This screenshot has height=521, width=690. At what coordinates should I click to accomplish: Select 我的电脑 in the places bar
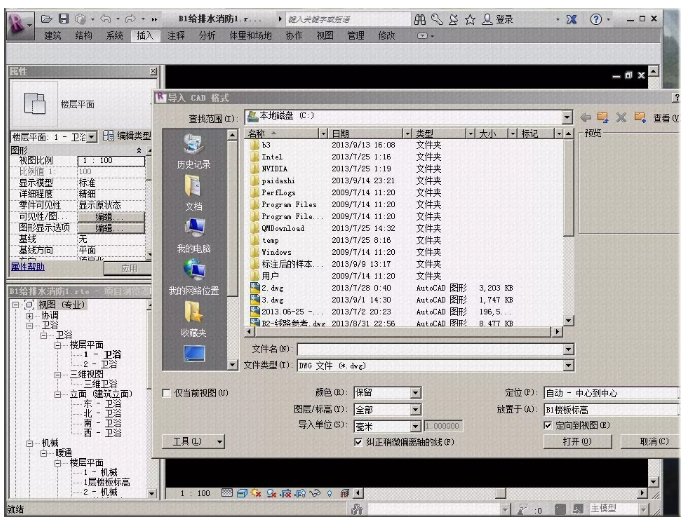(x=194, y=235)
